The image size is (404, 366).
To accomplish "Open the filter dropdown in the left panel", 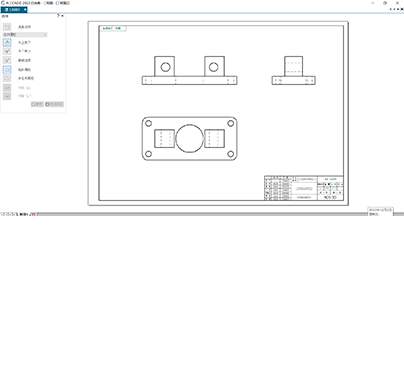I will point(25,34).
